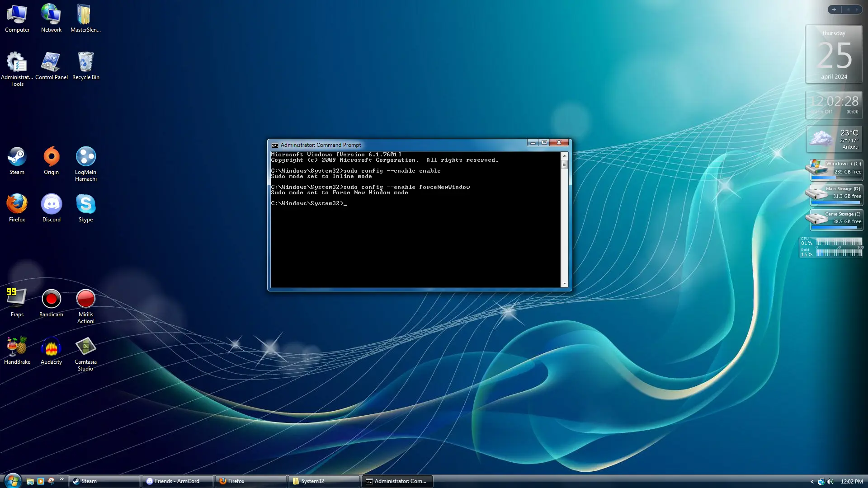Click the 12:02 PM taskbar clock
Image resolution: width=868 pixels, height=488 pixels.
click(x=852, y=482)
